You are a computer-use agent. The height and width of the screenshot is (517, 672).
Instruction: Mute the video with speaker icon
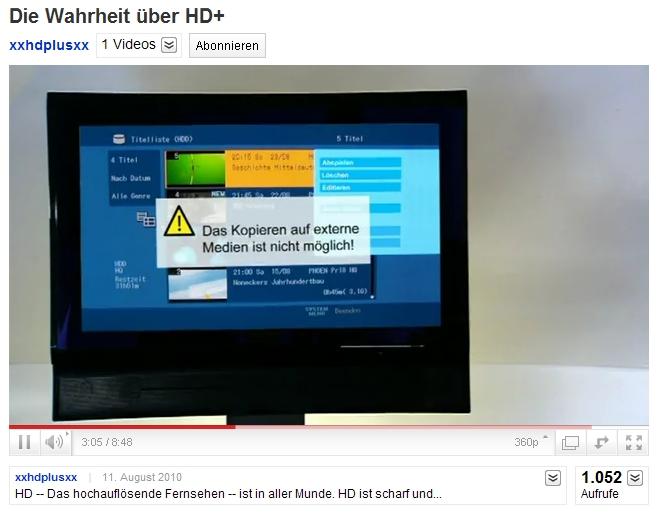(55, 442)
